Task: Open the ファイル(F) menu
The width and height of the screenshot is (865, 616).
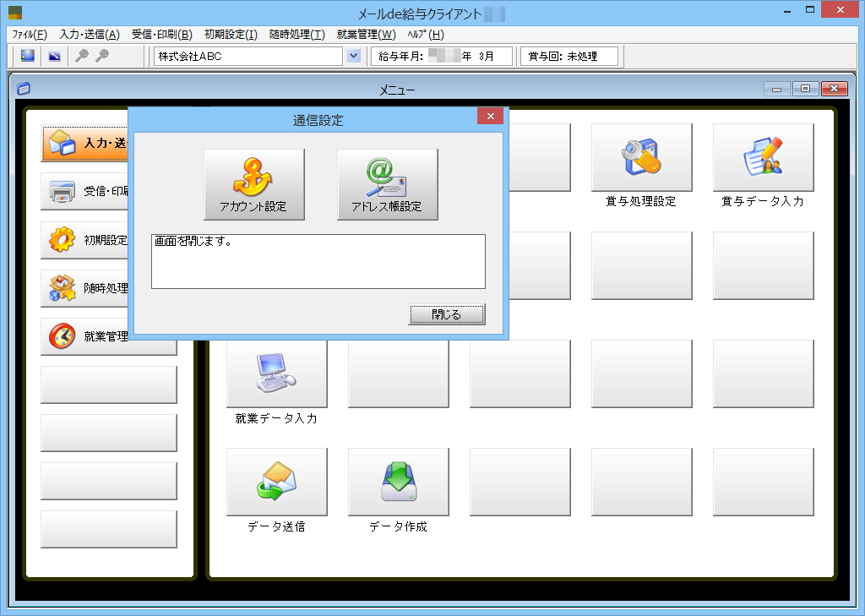Action: click(x=30, y=34)
